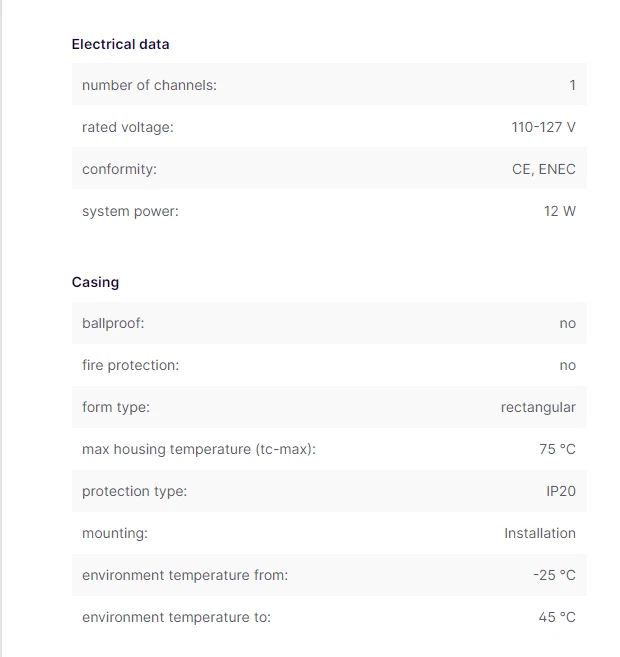The height and width of the screenshot is (657, 620).
Task: Select the Electrical data heading
Action: pos(120,44)
